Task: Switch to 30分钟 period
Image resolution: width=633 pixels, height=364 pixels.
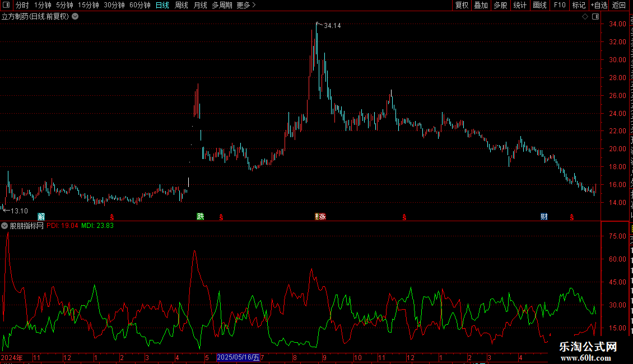Action: point(114,5)
